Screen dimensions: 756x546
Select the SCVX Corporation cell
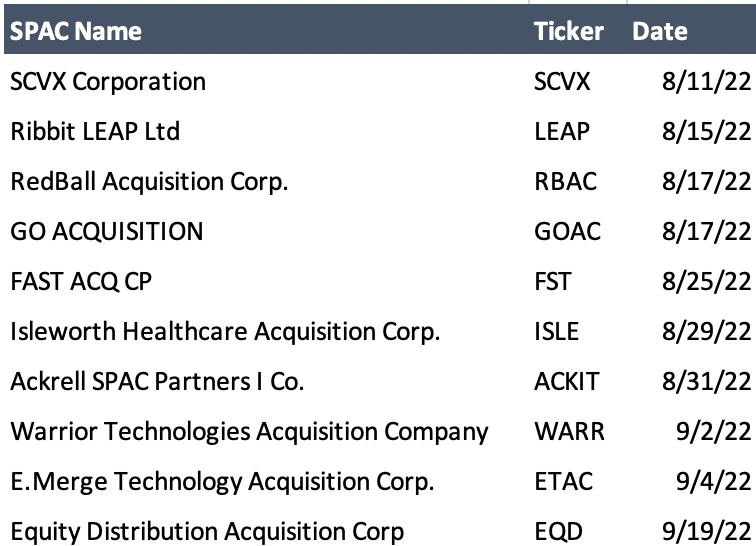pyautogui.click(x=108, y=82)
